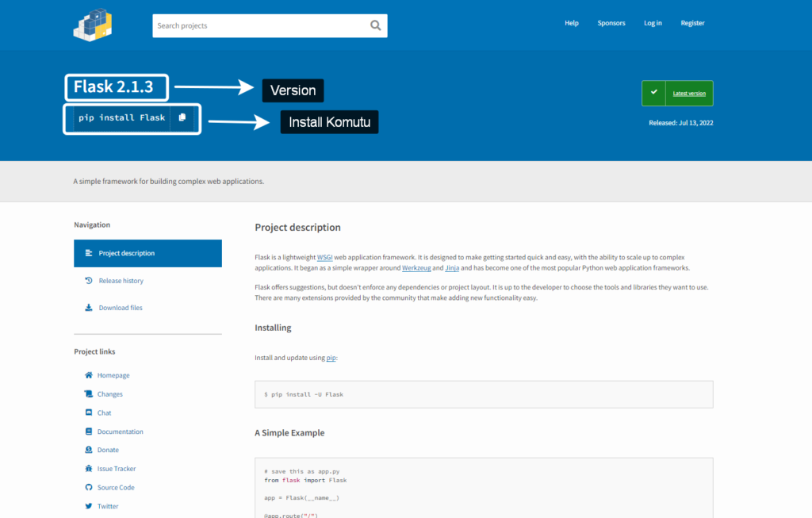The image size is (812, 518).
Task: Click the Download files icon
Action: 89,308
